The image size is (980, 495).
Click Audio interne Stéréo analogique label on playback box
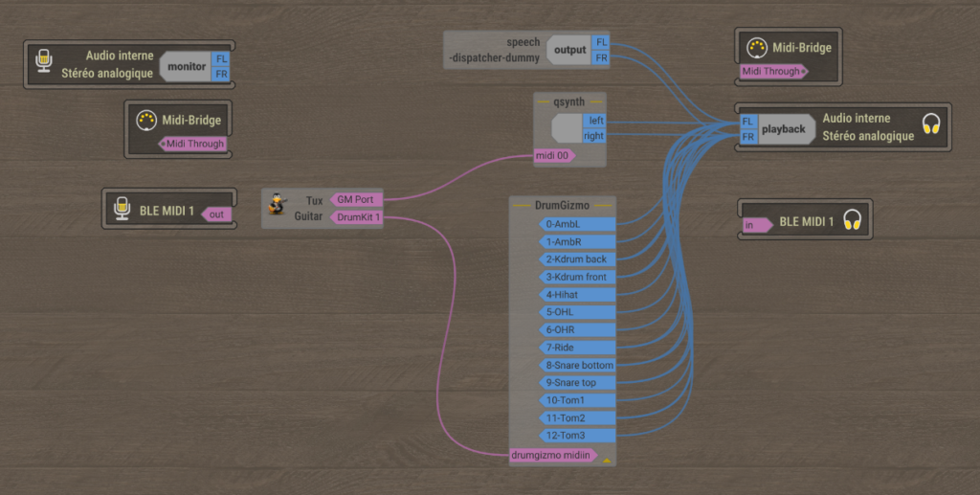pyautogui.click(x=868, y=127)
